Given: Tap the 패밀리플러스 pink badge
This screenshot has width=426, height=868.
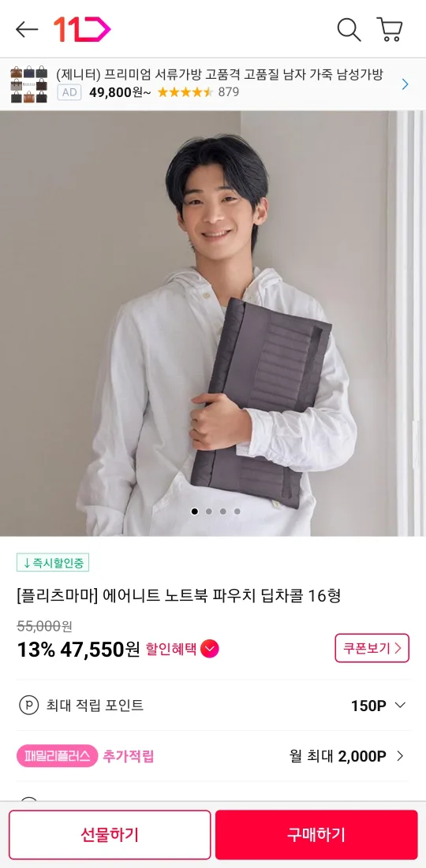Looking at the screenshot, I should click(57, 756).
